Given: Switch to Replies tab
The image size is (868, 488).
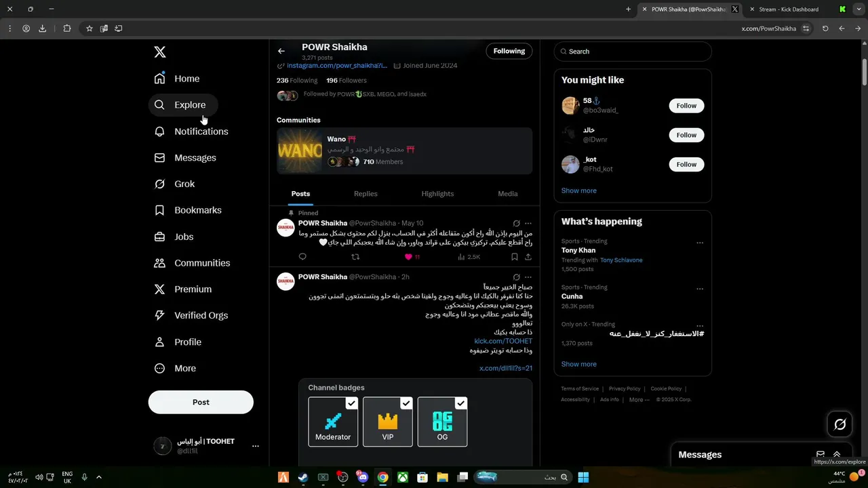Looking at the screenshot, I should click(x=366, y=194).
